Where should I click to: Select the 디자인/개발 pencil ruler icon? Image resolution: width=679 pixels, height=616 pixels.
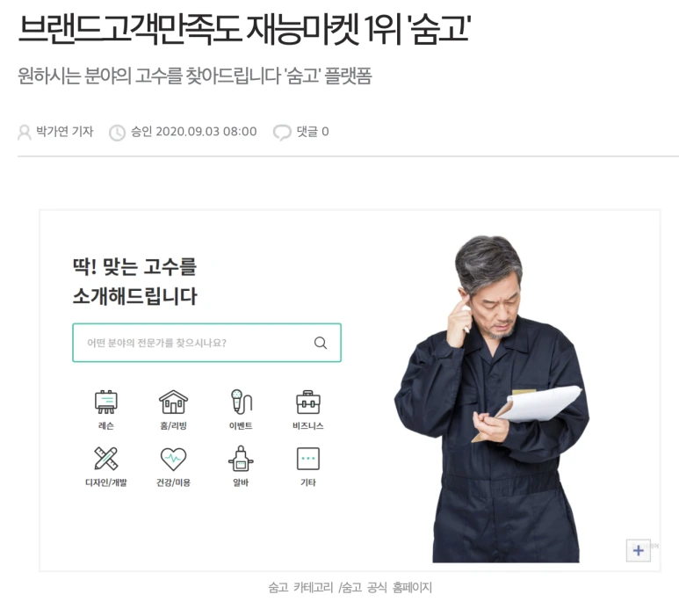pyautogui.click(x=106, y=459)
